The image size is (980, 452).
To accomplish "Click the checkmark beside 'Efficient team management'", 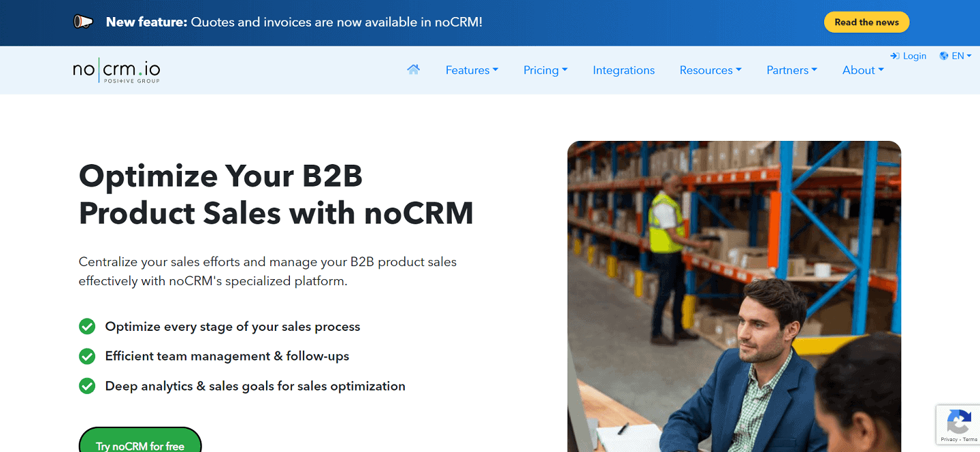I will pyautogui.click(x=87, y=356).
